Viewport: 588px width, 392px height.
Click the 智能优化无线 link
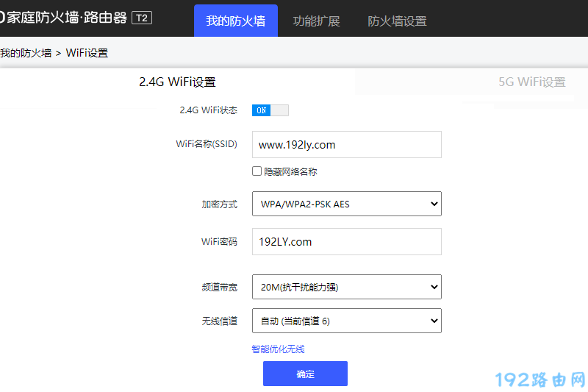coord(278,349)
